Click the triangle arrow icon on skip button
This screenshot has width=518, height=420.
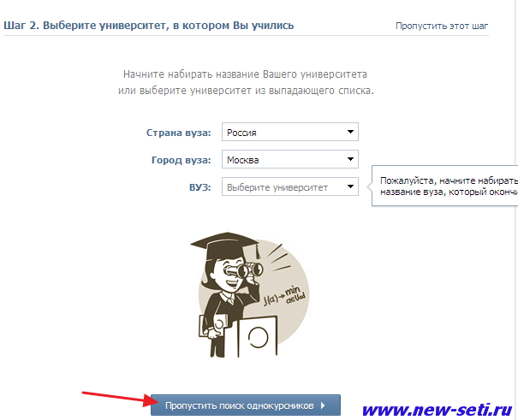pyautogui.click(x=323, y=405)
